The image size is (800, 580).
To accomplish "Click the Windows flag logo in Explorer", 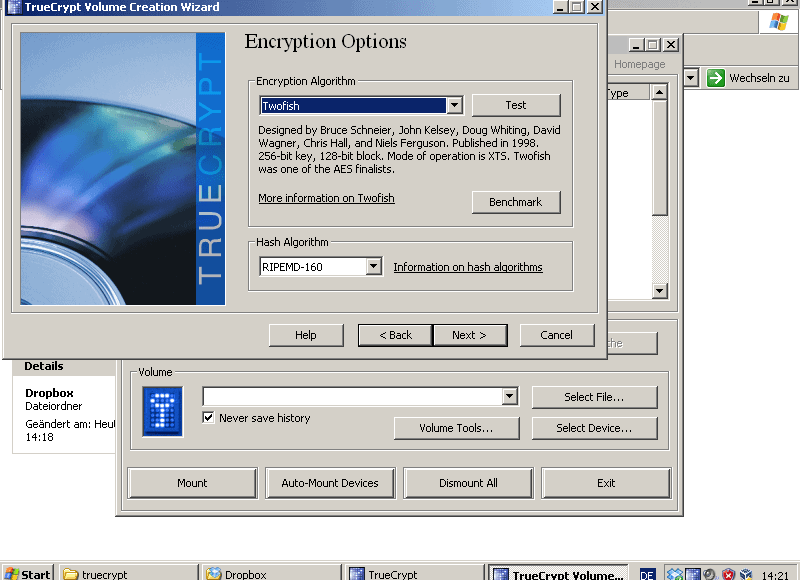I will point(779,21).
